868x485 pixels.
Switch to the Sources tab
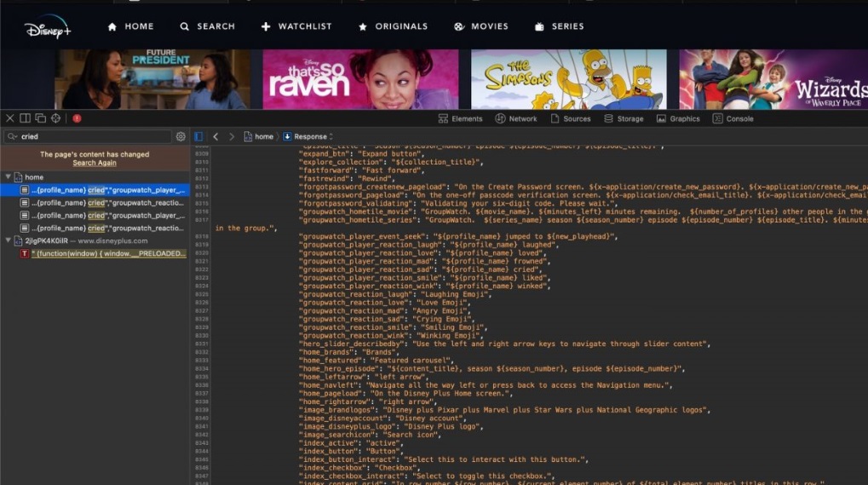click(x=571, y=118)
